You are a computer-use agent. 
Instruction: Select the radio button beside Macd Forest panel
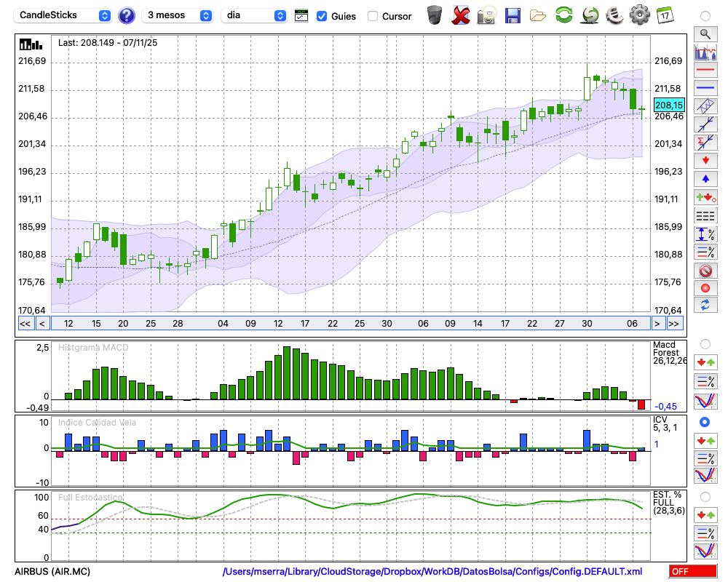705,343
